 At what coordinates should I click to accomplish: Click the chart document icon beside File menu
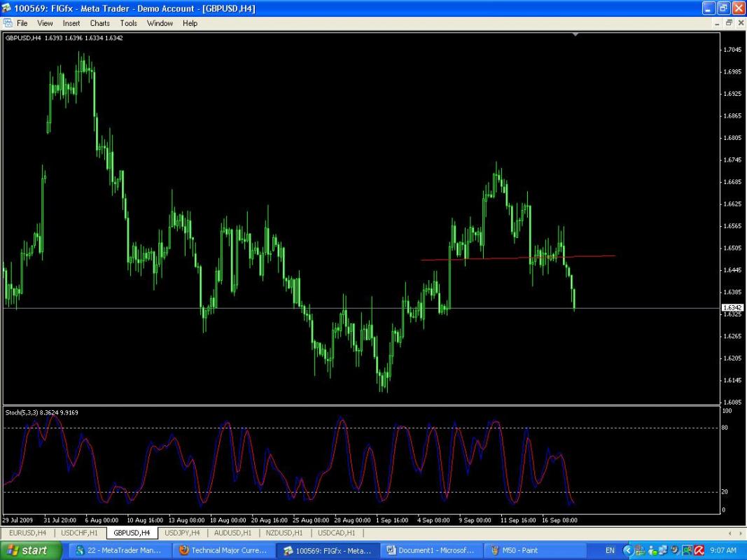[x=8, y=23]
